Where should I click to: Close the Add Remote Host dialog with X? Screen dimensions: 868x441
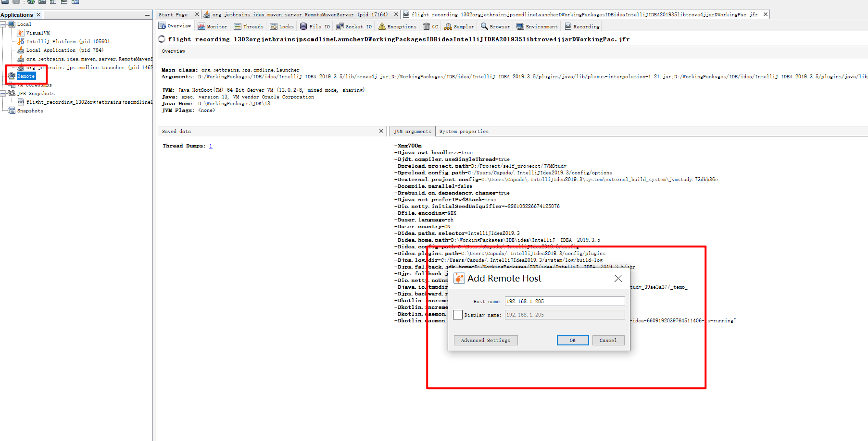point(618,278)
